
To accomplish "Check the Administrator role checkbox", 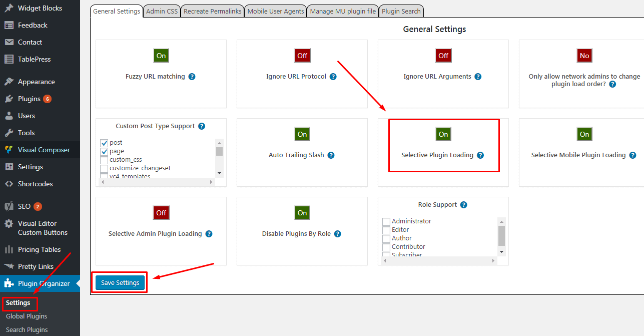I will [x=386, y=221].
